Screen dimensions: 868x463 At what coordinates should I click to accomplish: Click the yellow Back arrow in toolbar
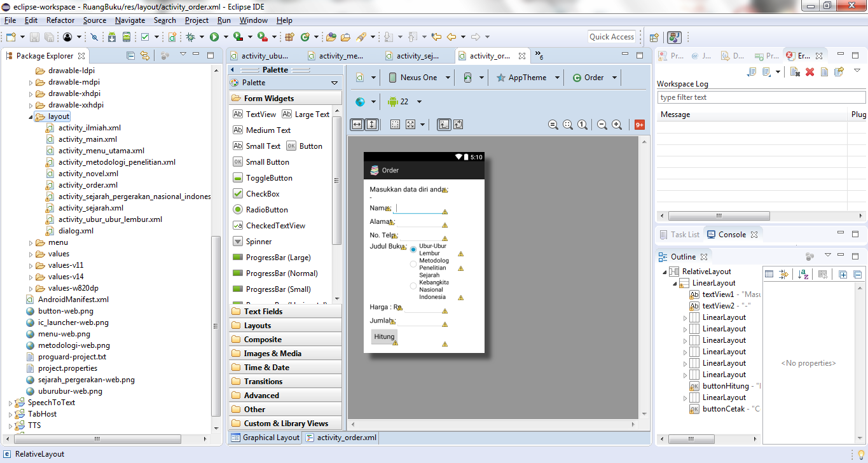[451, 38]
